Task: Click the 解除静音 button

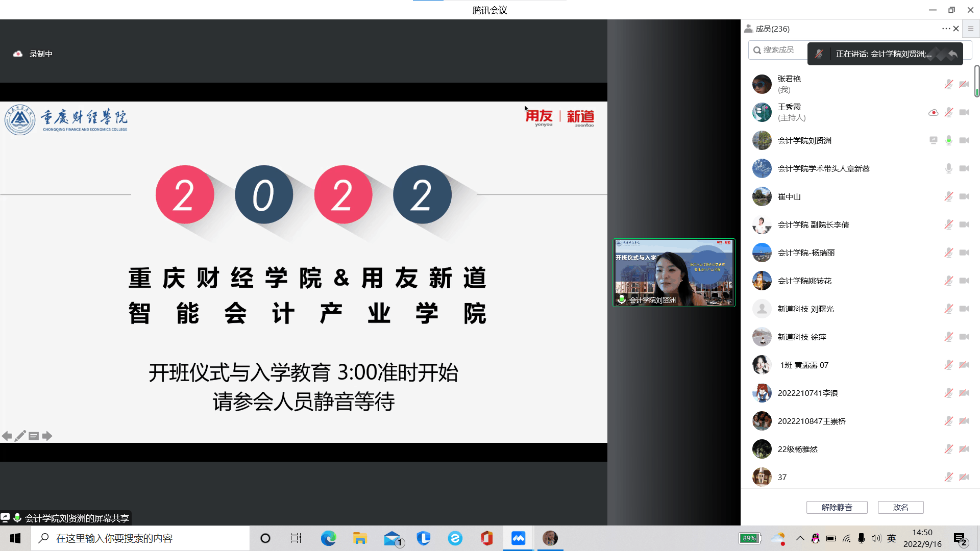Action: point(837,507)
